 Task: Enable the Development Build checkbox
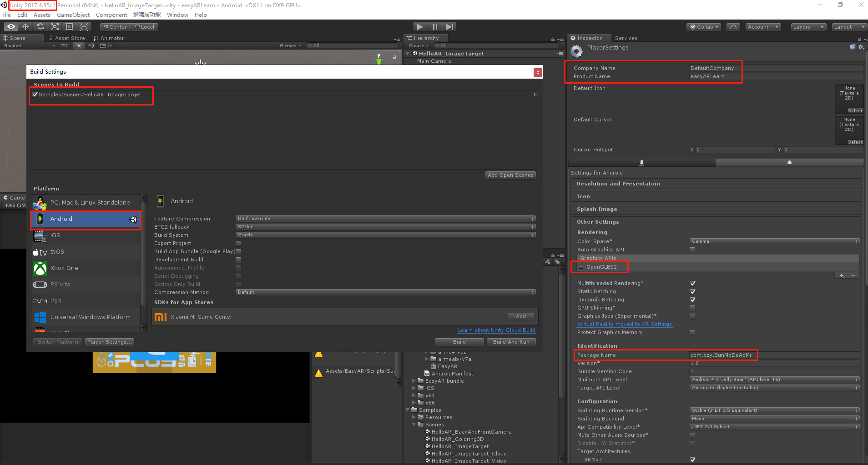coord(238,259)
